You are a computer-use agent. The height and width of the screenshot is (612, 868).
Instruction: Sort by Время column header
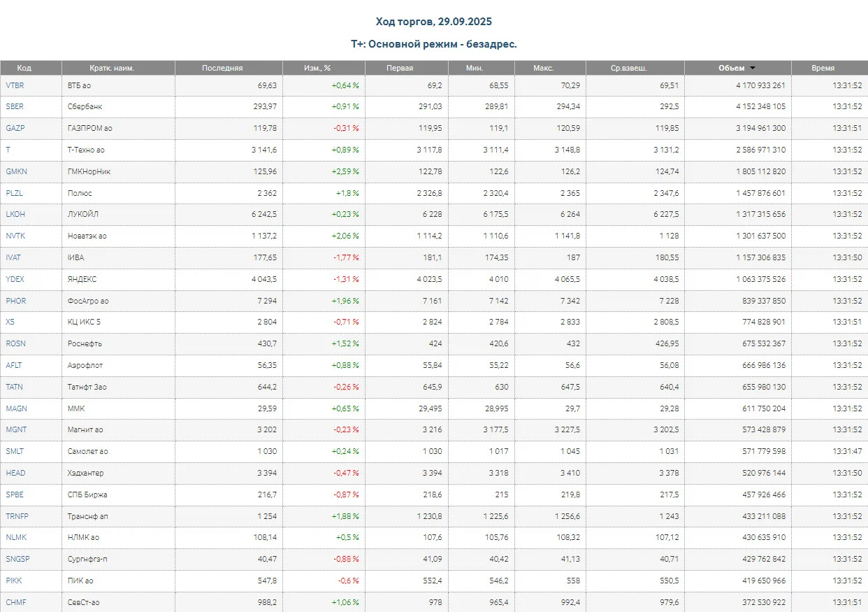pyautogui.click(x=823, y=68)
